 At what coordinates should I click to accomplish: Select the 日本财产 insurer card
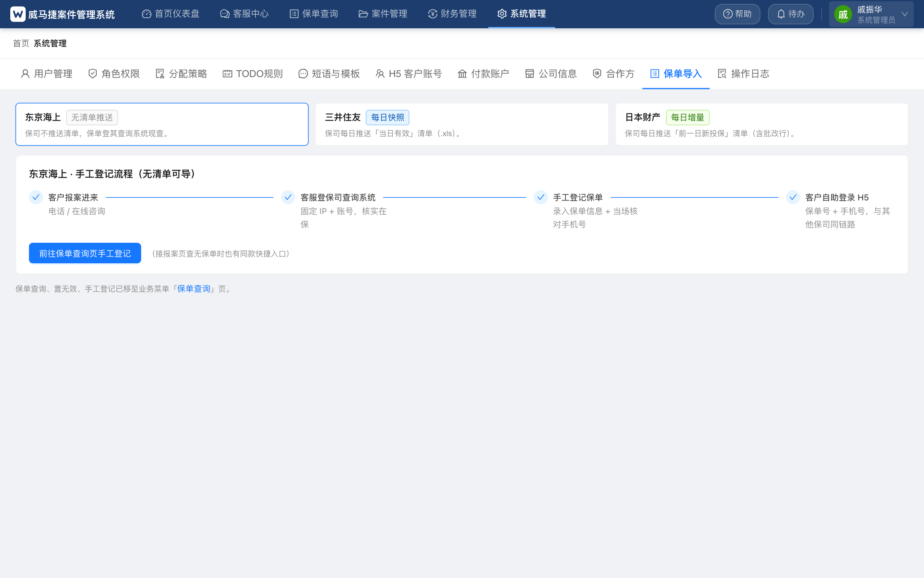pyautogui.click(x=762, y=124)
